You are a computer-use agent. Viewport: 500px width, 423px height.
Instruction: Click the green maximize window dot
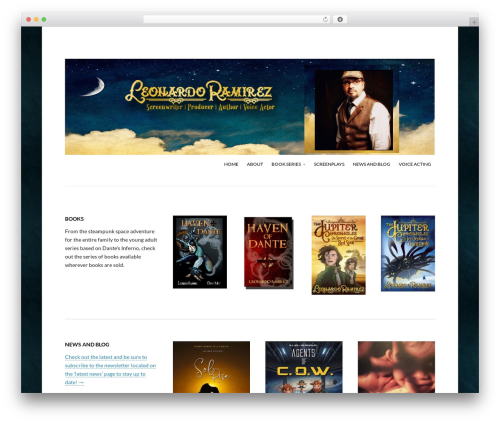click(x=44, y=20)
